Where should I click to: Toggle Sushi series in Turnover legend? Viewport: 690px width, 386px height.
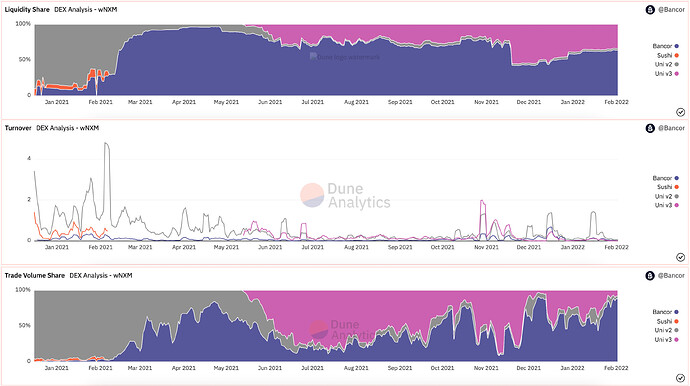point(668,187)
